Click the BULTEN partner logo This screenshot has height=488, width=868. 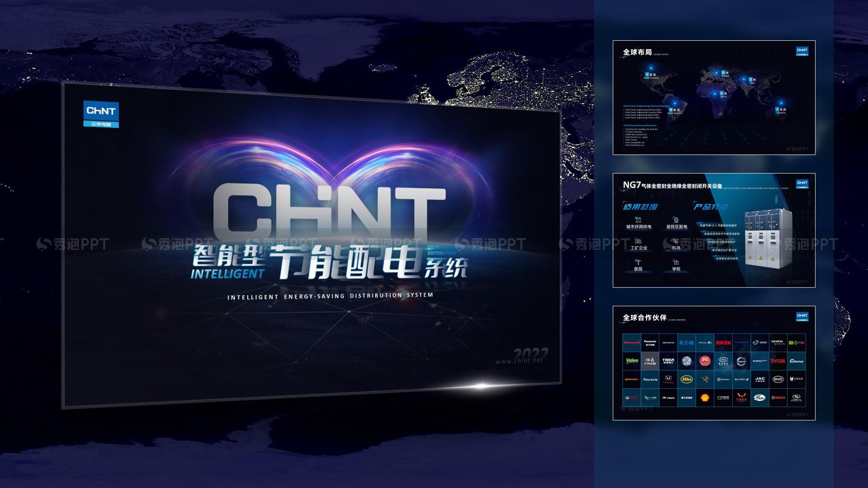[741, 380]
